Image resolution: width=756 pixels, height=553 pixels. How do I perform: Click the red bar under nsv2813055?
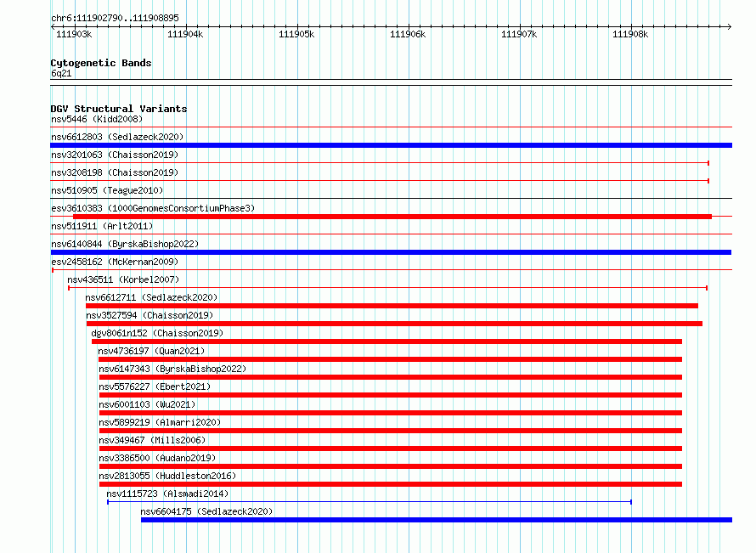[x=391, y=484]
